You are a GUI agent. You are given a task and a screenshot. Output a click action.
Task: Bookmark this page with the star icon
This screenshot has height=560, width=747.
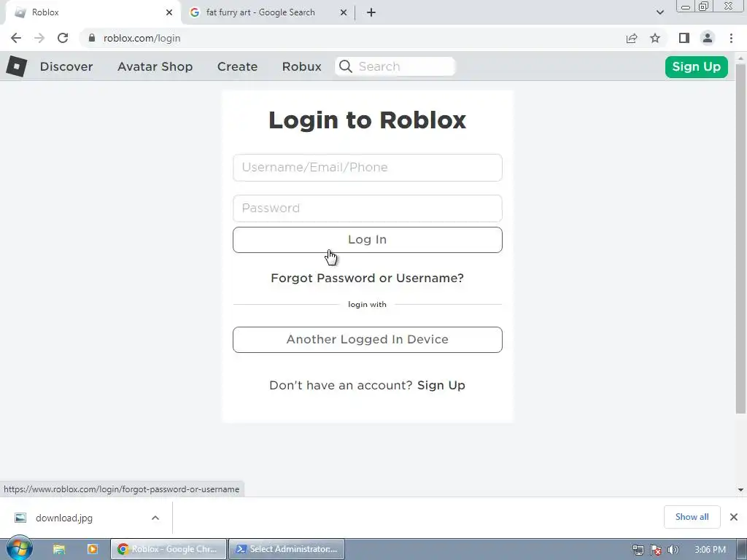[x=655, y=38]
